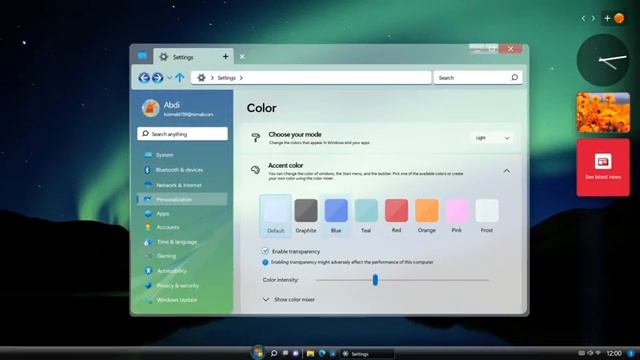Click the taskbar search magnifier icon
The image size is (640, 360).
274,353
